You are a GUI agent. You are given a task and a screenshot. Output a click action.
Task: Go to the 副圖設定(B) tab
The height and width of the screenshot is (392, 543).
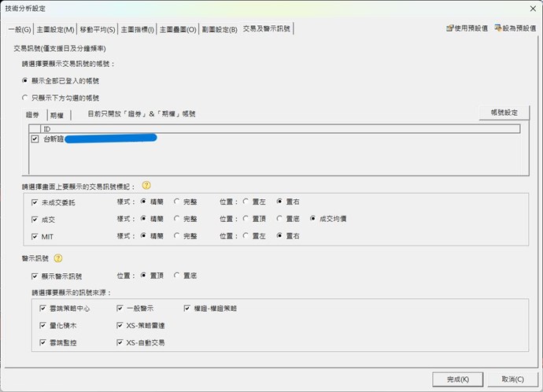[x=219, y=29]
